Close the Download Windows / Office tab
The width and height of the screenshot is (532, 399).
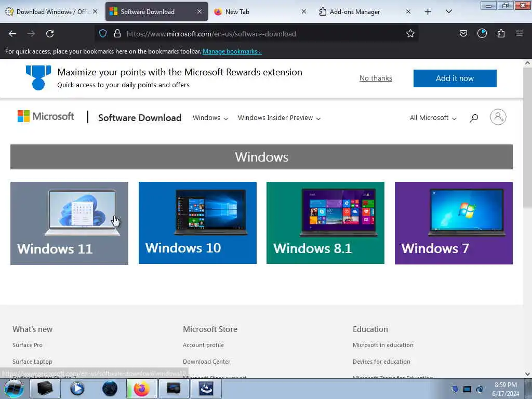pyautogui.click(x=96, y=11)
